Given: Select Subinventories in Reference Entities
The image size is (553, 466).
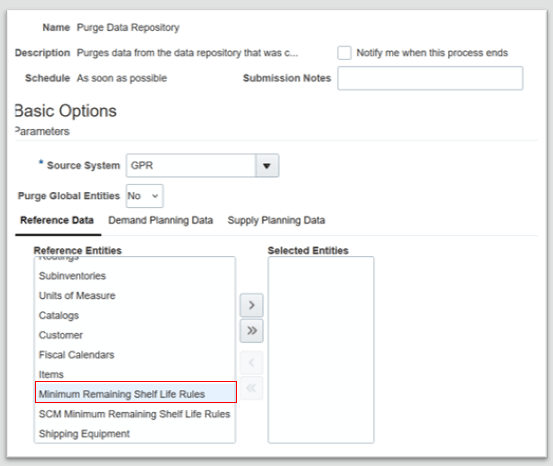Looking at the screenshot, I should pos(135,276).
